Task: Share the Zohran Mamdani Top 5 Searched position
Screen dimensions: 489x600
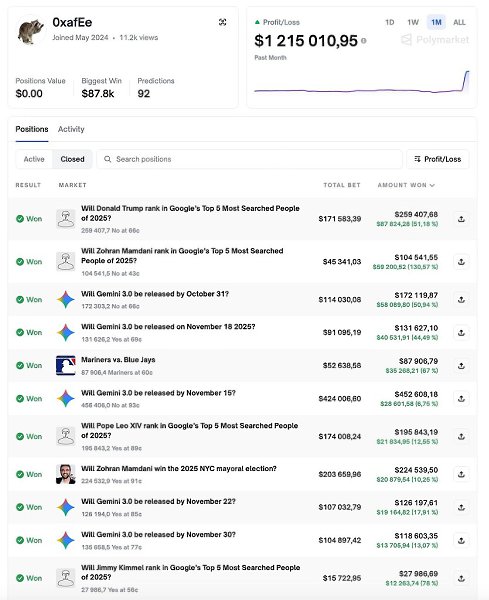Action: (461, 262)
